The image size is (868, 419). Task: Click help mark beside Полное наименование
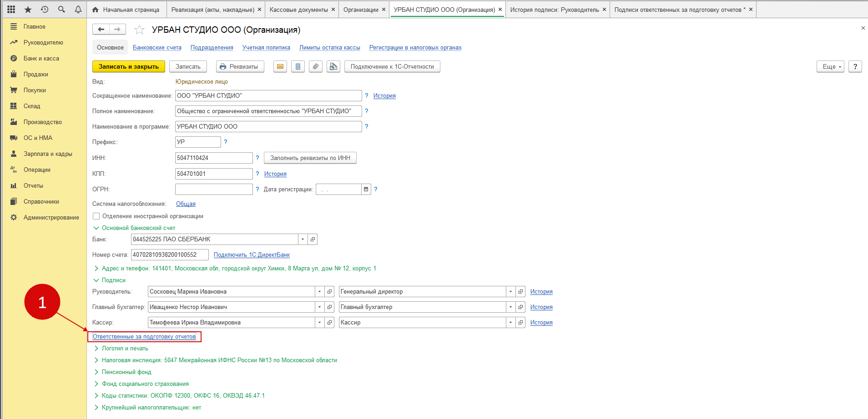click(367, 111)
